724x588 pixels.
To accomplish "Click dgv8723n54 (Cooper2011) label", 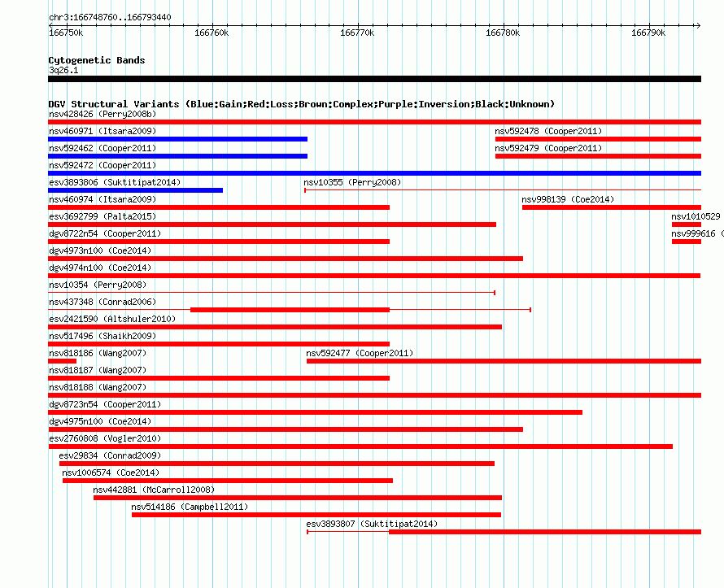I will coord(105,404).
